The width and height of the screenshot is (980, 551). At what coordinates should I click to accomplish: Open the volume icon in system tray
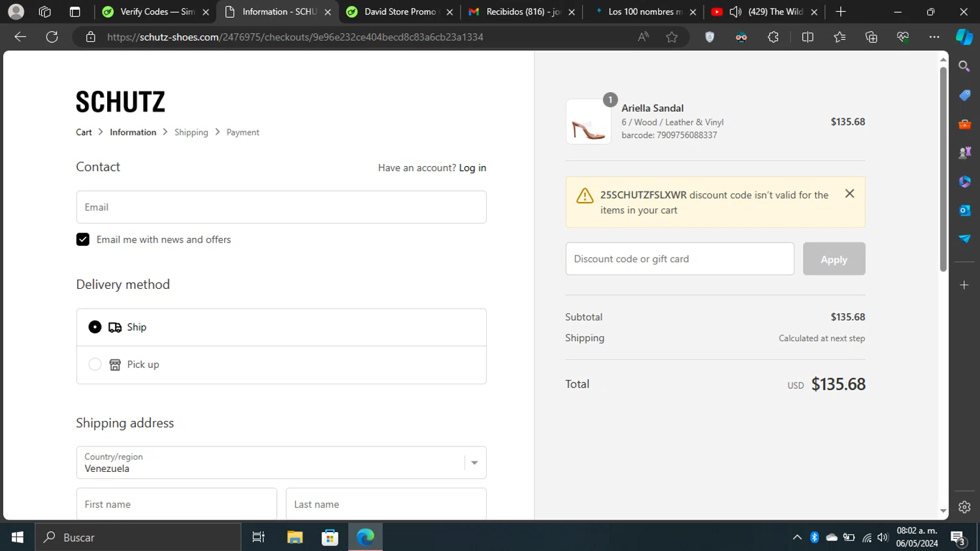[x=883, y=537]
